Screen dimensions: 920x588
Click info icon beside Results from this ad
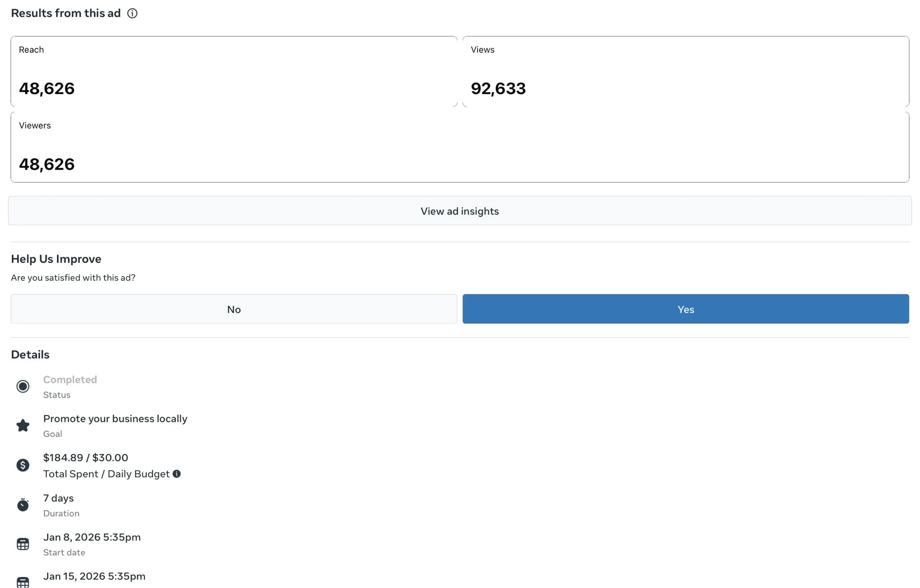pos(132,13)
